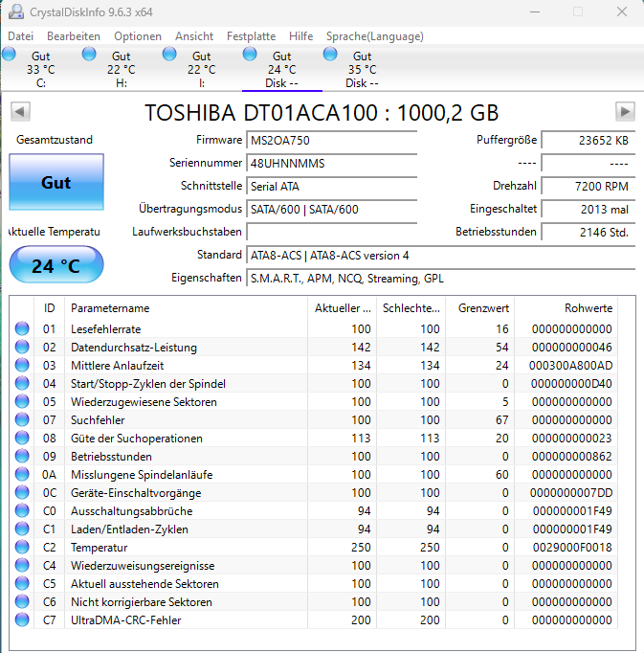Select the C: drive health orb, 33 °C
The image size is (644, 653).
click(x=9, y=55)
